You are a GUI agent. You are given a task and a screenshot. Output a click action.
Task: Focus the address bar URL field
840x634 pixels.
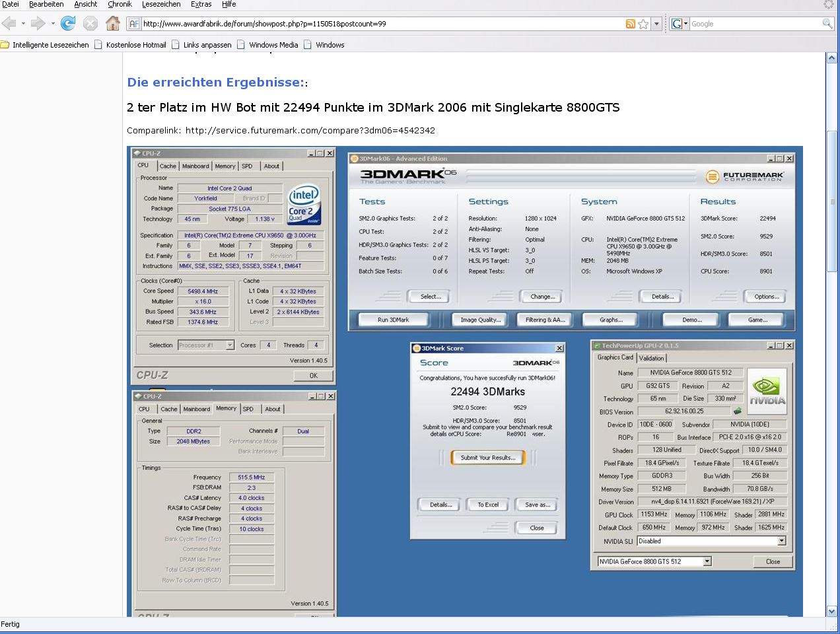tap(383, 24)
